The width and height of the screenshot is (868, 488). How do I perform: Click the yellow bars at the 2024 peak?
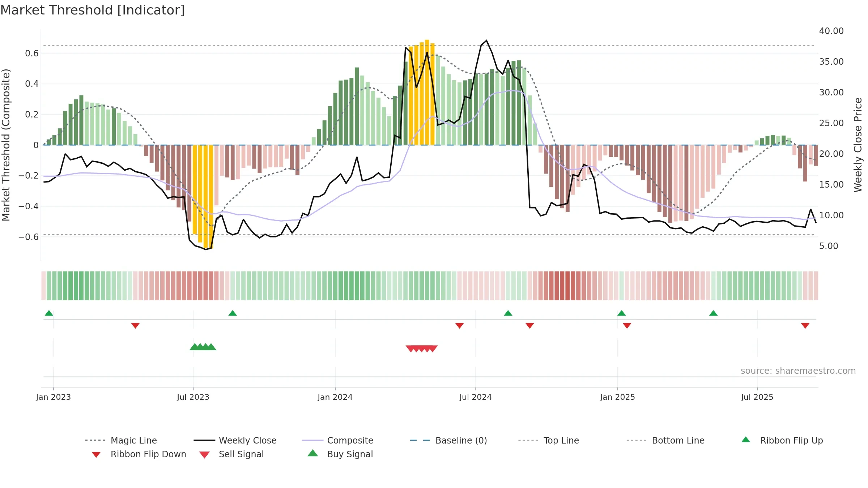422,92
